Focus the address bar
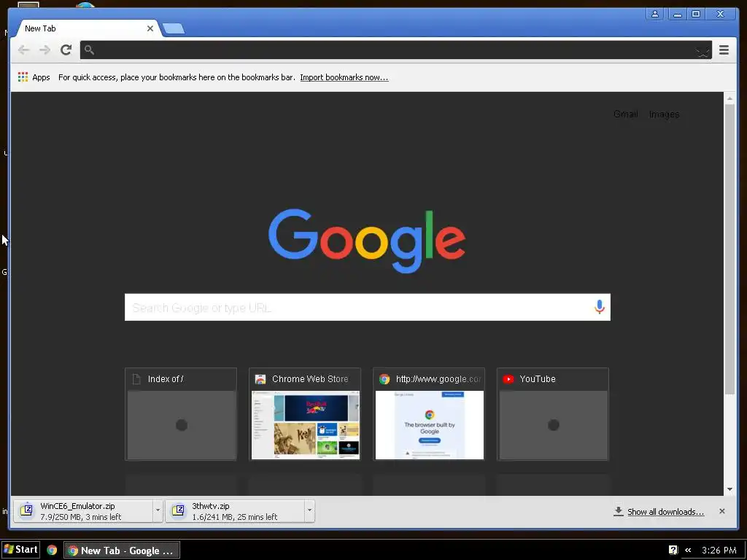Viewport: 747px width, 560px height. click(395, 50)
